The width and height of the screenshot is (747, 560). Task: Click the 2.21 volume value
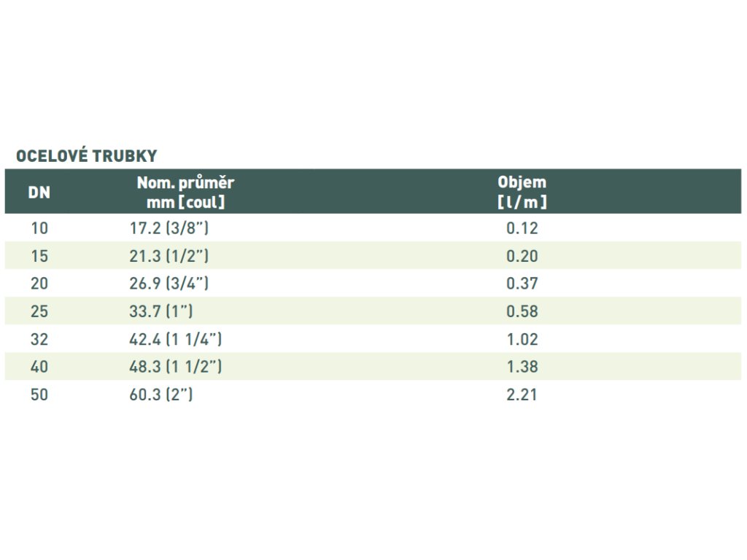click(x=522, y=394)
